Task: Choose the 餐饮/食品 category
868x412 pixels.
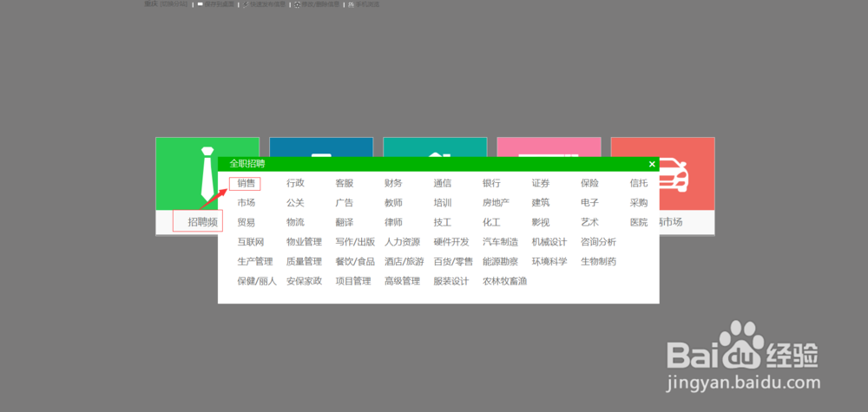Action: point(355,262)
